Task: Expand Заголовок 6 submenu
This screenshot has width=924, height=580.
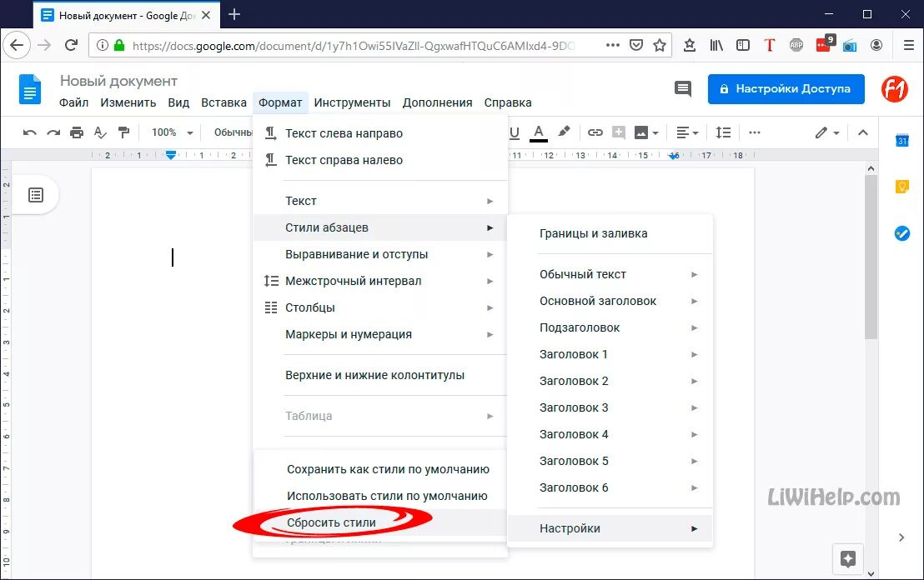Action: pos(610,487)
